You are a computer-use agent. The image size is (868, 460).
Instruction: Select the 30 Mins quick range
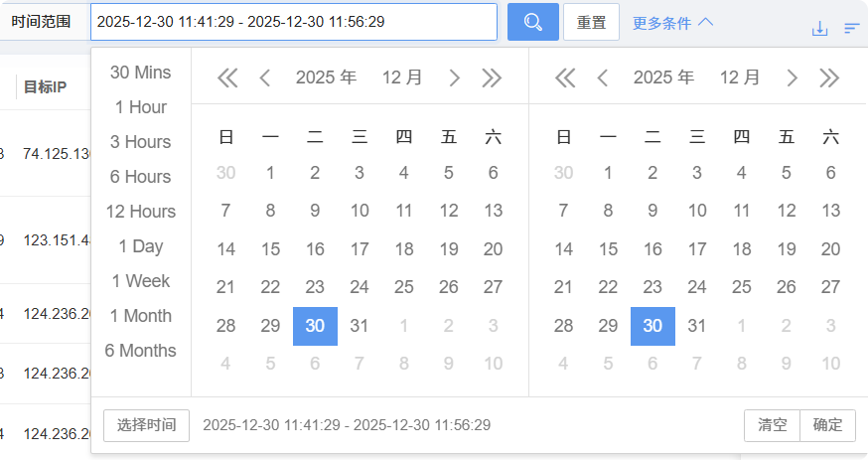click(x=141, y=72)
